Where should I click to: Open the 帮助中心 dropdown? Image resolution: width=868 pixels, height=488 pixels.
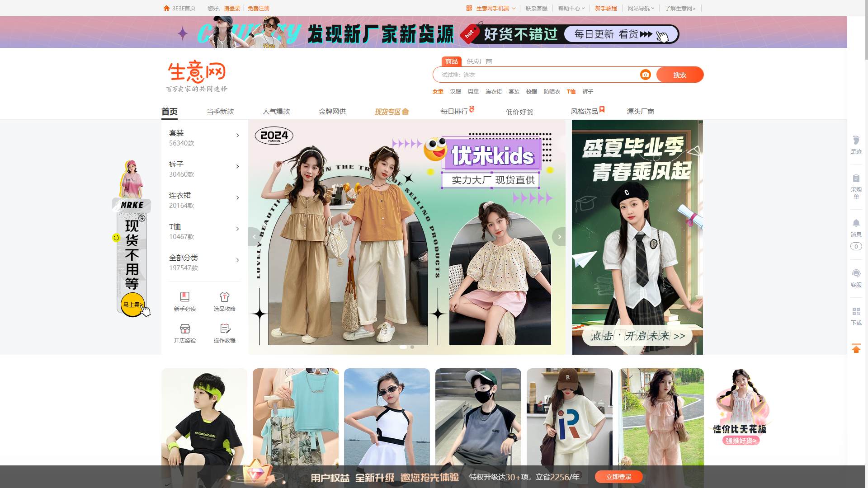[x=571, y=8]
